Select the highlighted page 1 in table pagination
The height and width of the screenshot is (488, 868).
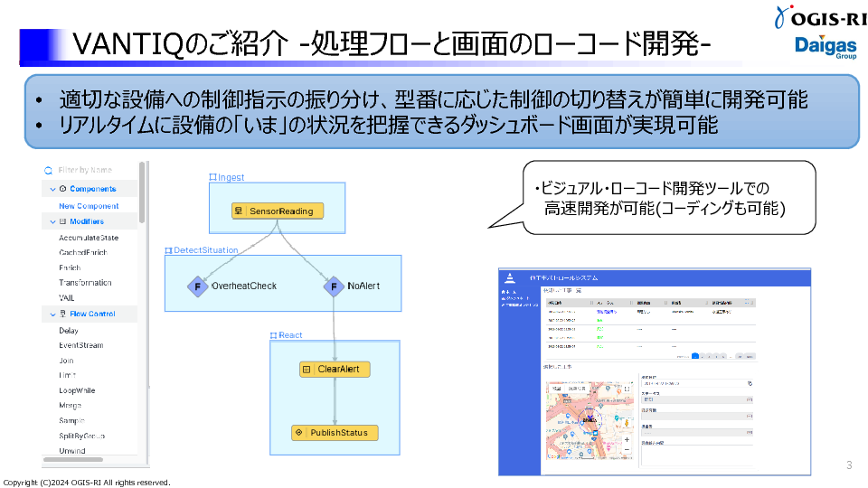[694, 356]
